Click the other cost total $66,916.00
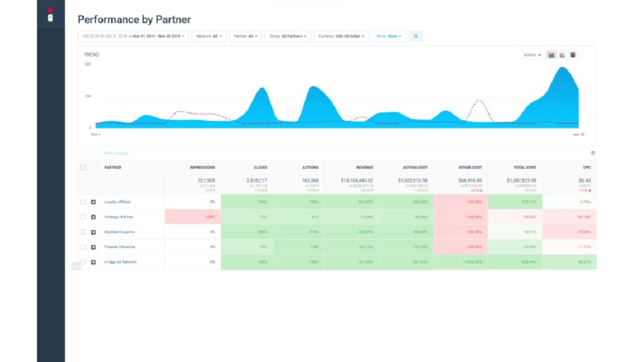Viewport: 644px width, 362px height. pos(470,181)
